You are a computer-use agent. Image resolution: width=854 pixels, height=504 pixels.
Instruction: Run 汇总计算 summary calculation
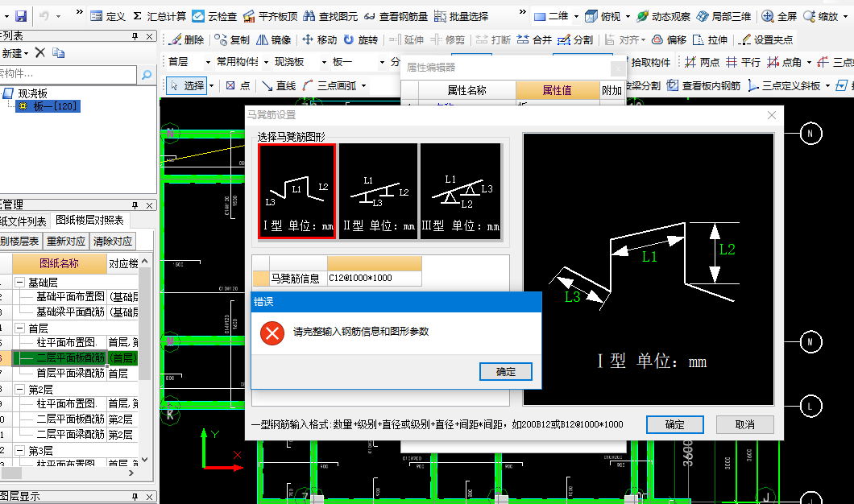(160, 16)
